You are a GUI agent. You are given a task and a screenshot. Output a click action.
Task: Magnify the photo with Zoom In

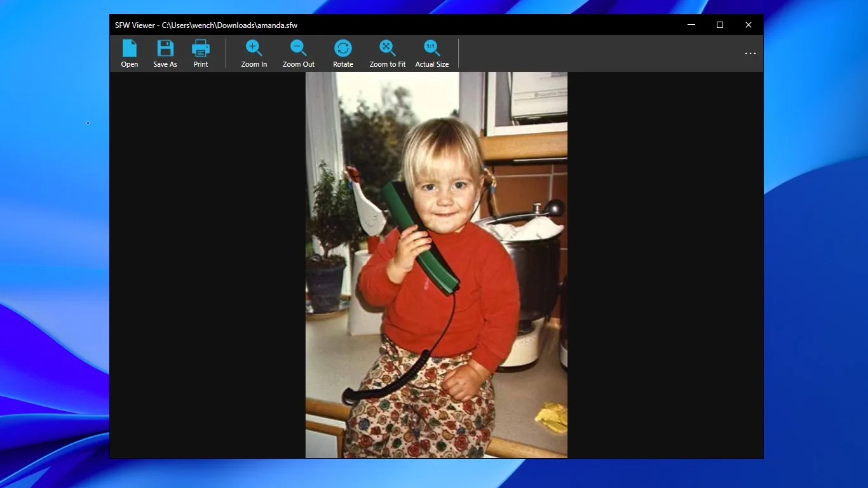click(x=254, y=48)
